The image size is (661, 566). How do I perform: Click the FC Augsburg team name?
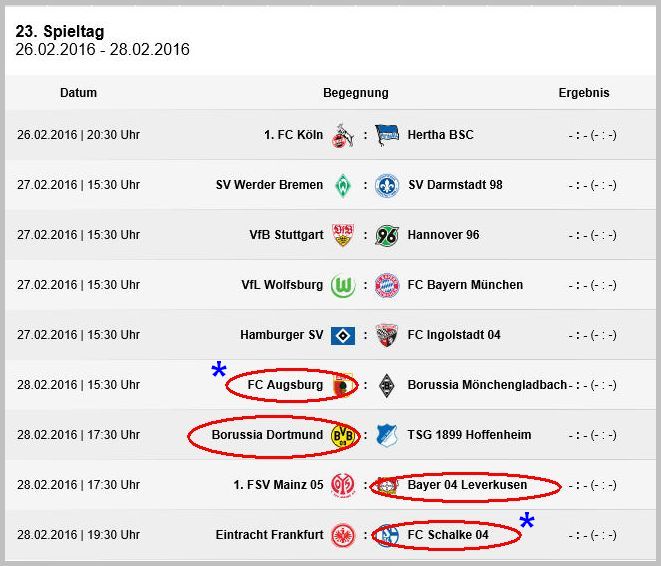[x=285, y=385]
